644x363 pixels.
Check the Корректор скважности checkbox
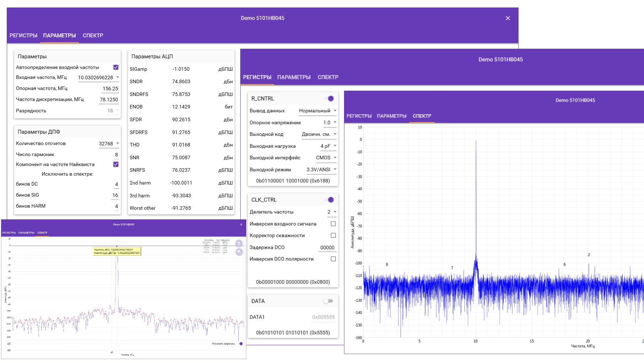[333, 235]
